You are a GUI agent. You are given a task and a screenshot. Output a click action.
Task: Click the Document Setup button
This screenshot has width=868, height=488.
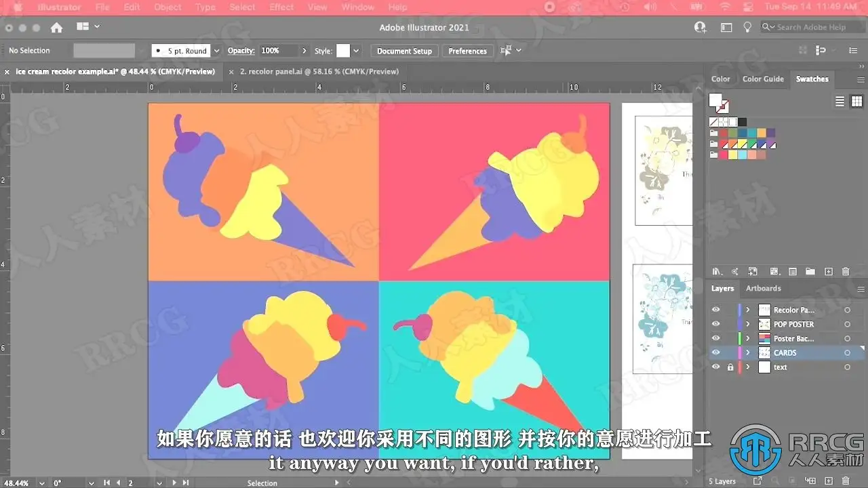click(404, 51)
